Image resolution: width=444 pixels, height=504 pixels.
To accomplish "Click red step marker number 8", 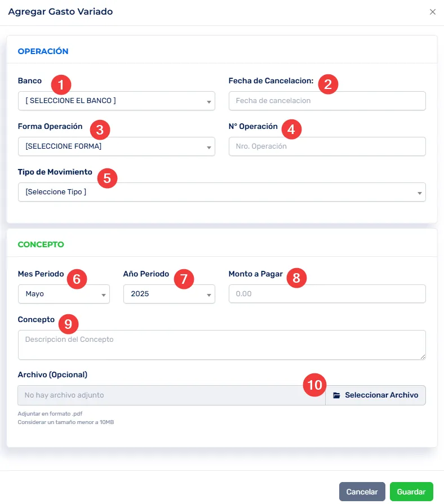I will (x=296, y=277).
